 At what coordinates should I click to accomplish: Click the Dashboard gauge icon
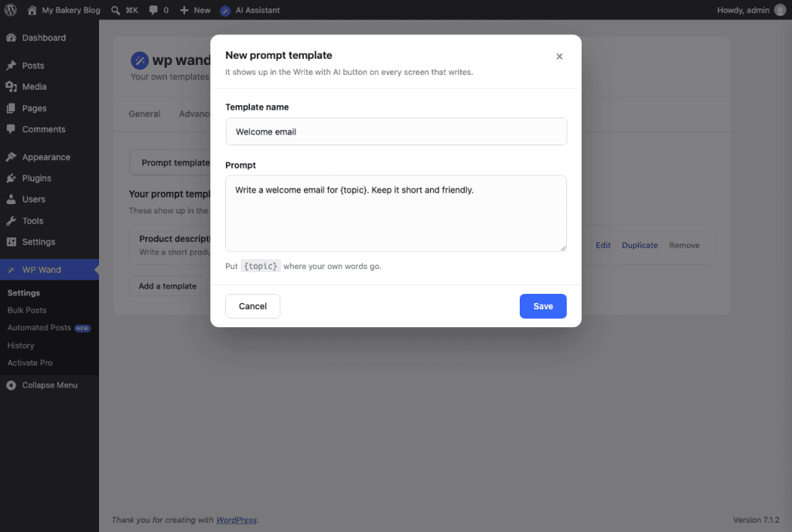[x=11, y=38]
